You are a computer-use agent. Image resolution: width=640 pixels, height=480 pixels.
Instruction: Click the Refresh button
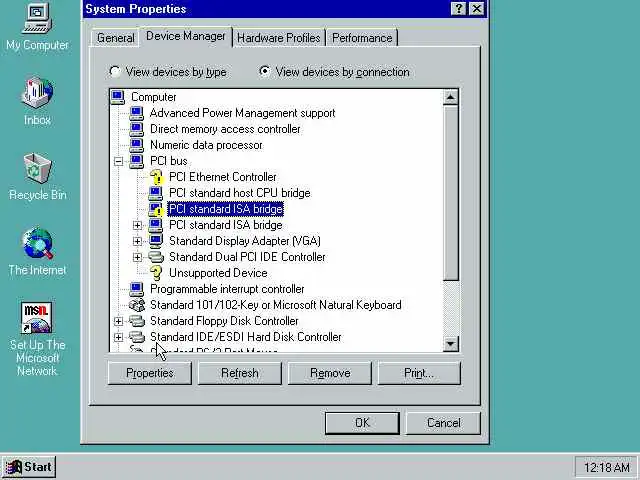(240, 373)
